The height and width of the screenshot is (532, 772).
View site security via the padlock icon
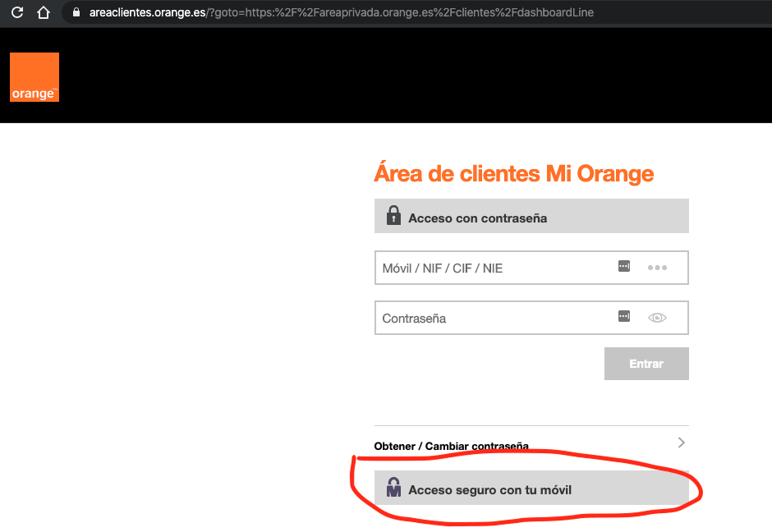tap(76, 12)
